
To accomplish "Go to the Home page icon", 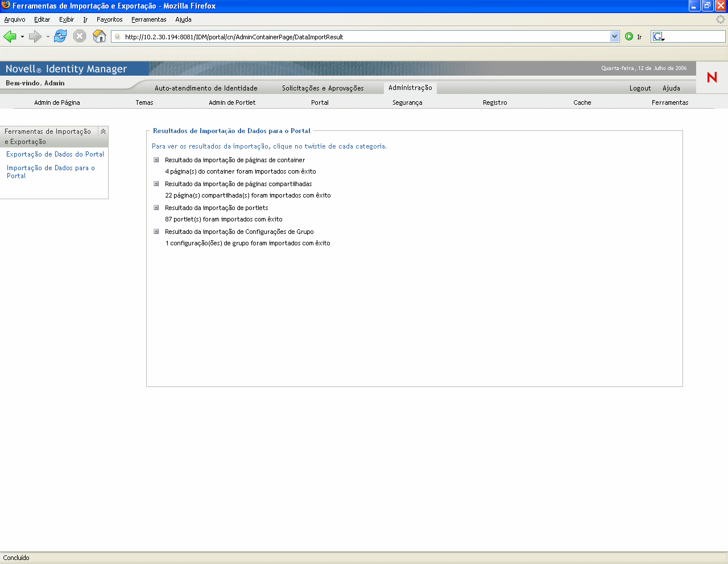I will pyautogui.click(x=100, y=36).
